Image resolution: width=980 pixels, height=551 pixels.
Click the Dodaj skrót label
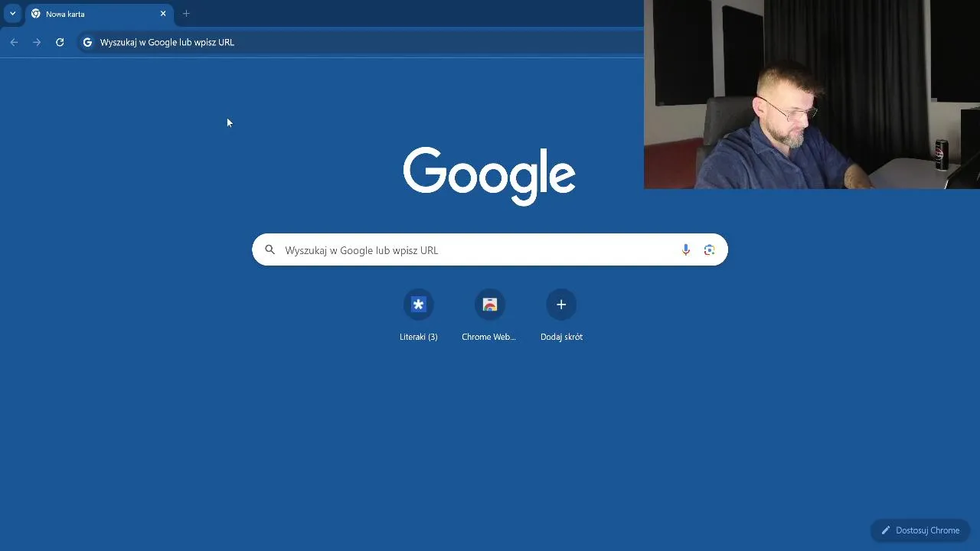pyautogui.click(x=561, y=337)
